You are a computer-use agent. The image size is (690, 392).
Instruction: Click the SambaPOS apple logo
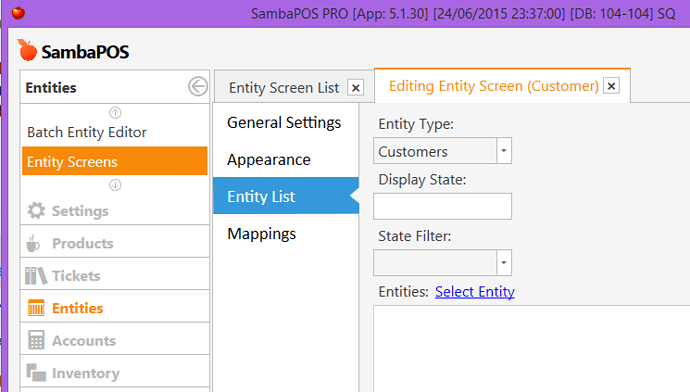click(x=27, y=50)
